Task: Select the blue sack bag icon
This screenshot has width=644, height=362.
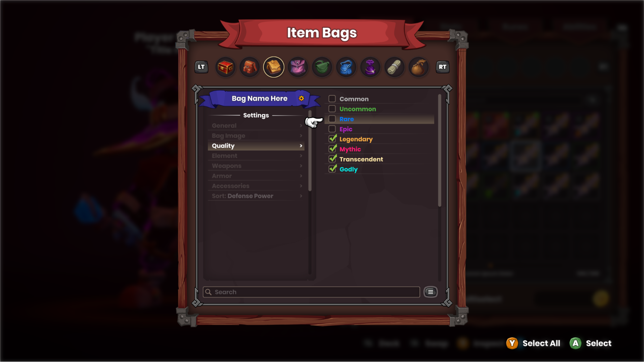Action: click(x=346, y=67)
